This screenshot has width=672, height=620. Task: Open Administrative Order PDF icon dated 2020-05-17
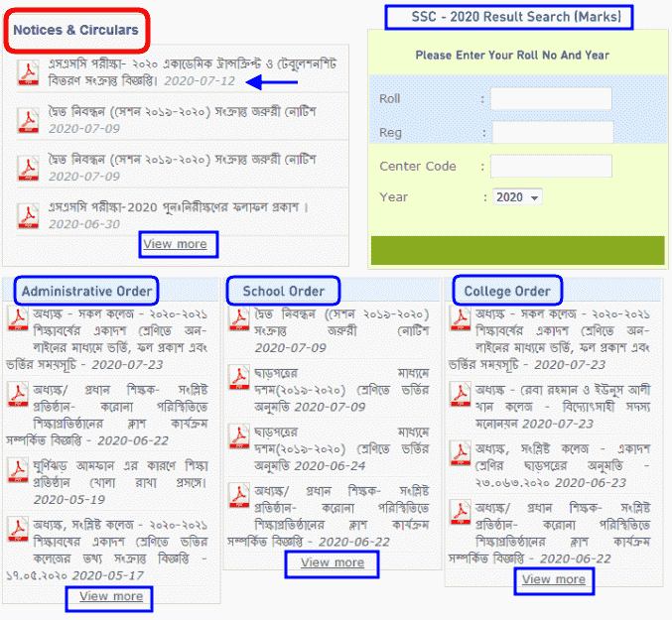[x=18, y=530]
